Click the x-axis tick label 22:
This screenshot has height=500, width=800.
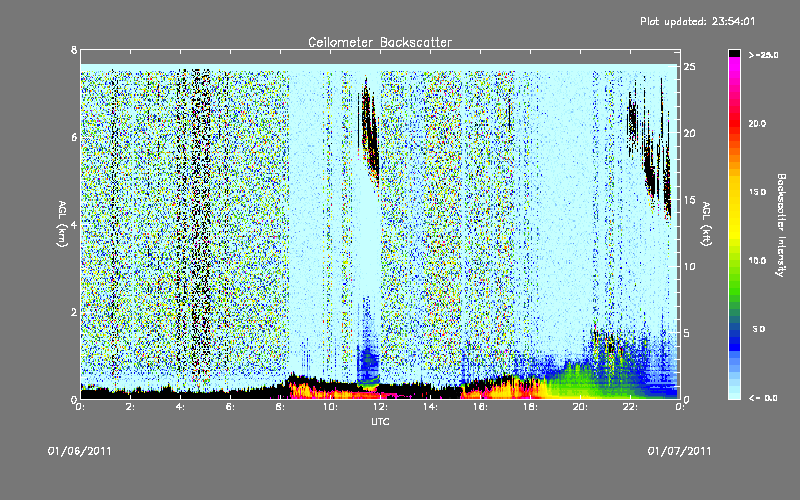[630, 407]
